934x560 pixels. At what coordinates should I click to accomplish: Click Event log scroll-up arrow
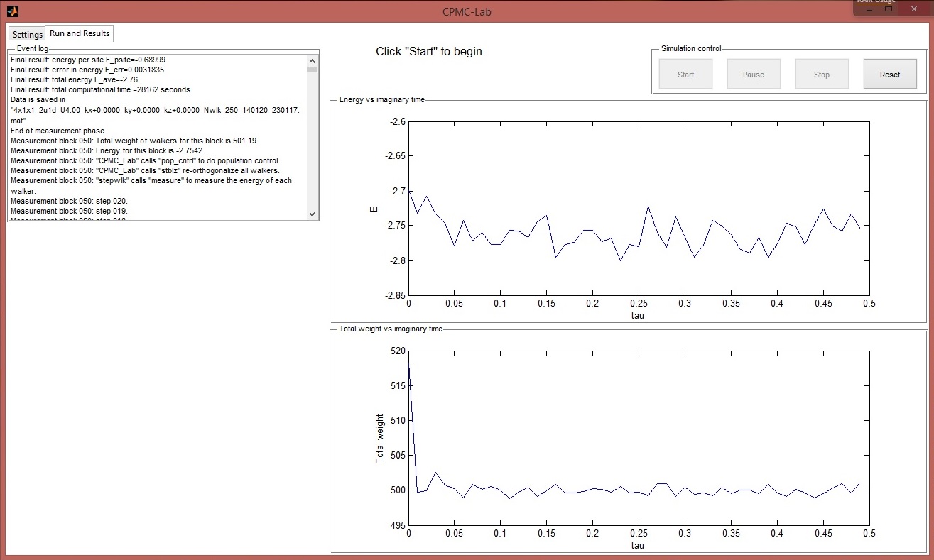(313, 60)
